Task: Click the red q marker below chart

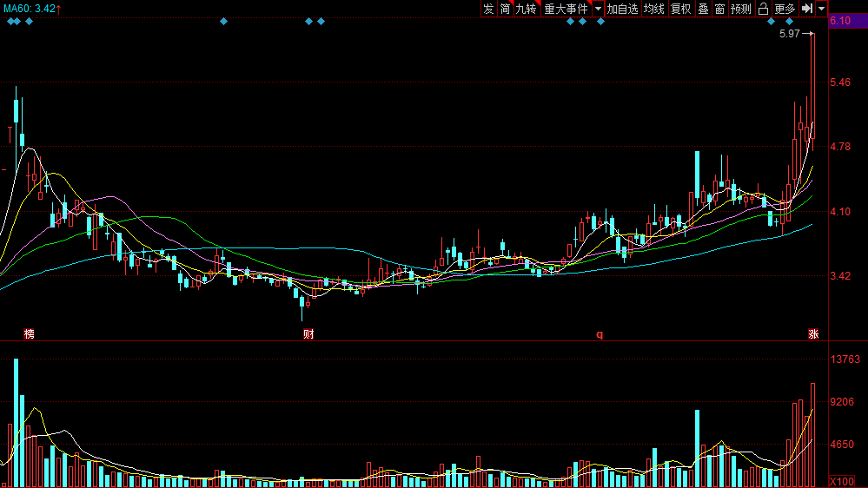Action: [599, 334]
